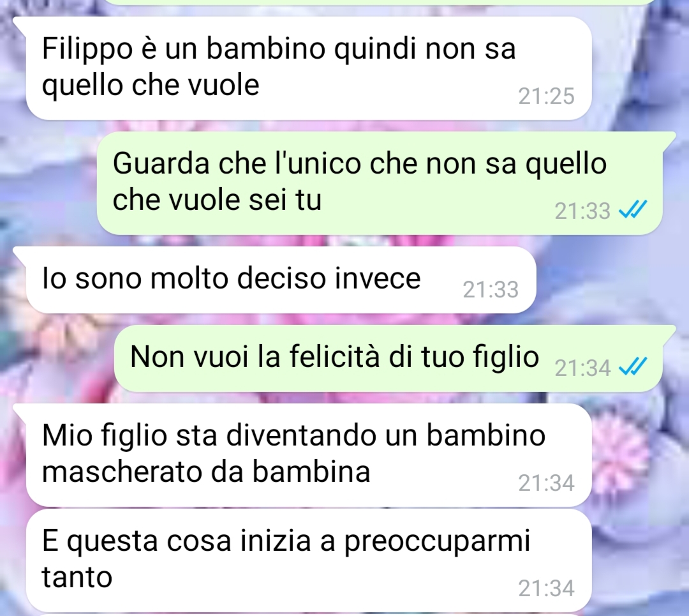This screenshot has width=689, height=616.
Task: Click the 21:34 timestamp under 'mascherato da bambina'
Action: (x=546, y=483)
